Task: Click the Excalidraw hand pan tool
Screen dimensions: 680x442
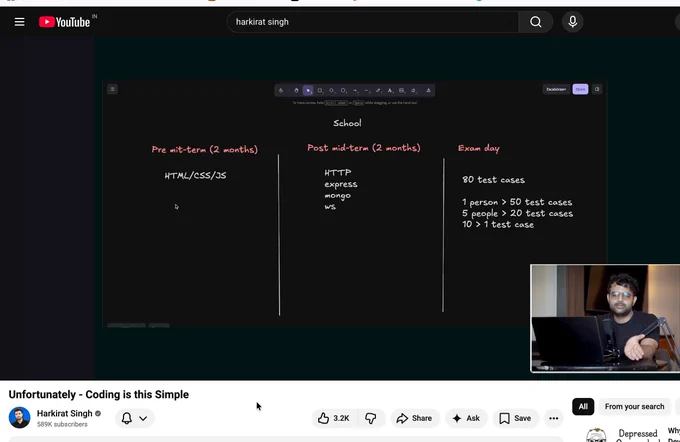Action: coord(297,90)
